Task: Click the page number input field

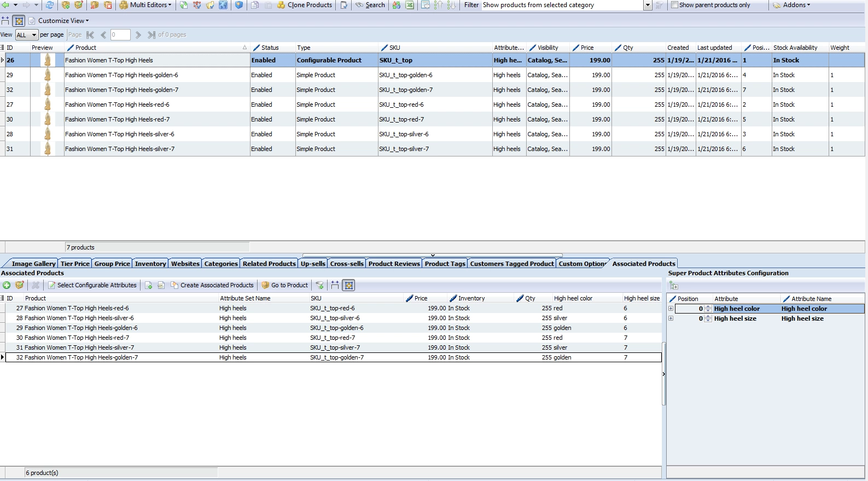Action: [120, 34]
